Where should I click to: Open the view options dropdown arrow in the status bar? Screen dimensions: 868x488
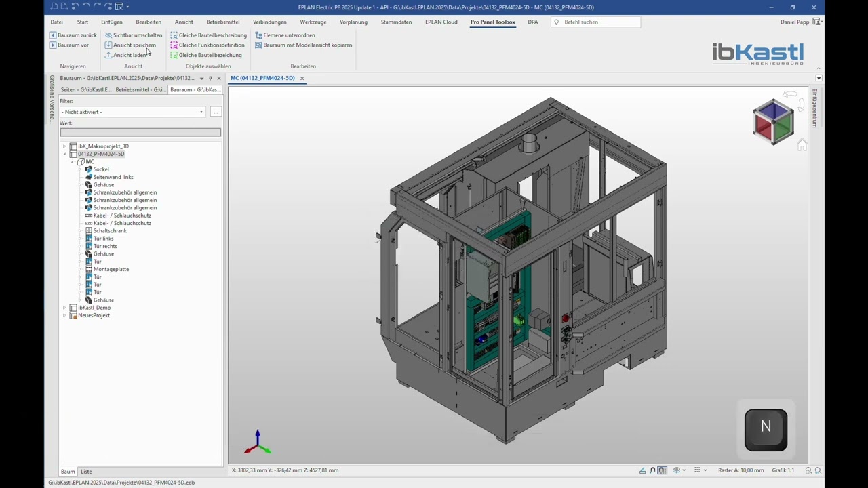[x=684, y=470]
